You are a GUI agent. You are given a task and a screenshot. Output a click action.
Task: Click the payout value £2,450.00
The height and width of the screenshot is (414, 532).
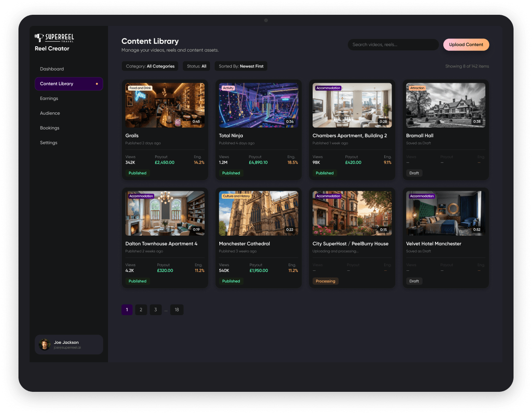tap(164, 163)
